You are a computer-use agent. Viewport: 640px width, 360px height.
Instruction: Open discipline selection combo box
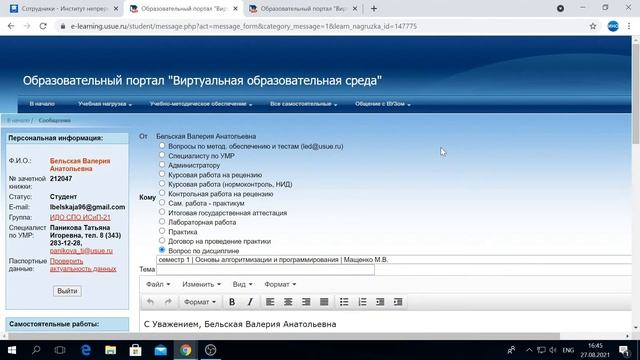pos(394,260)
